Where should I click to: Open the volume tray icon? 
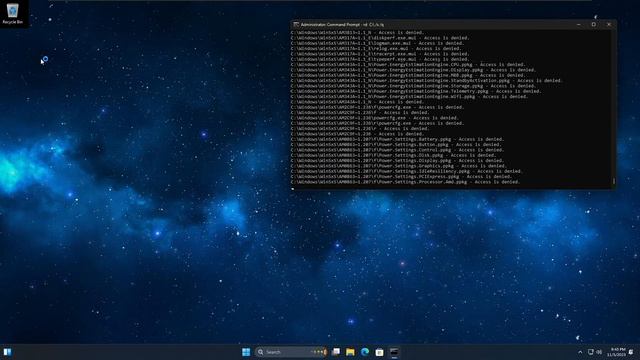click(x=599, y=352)
